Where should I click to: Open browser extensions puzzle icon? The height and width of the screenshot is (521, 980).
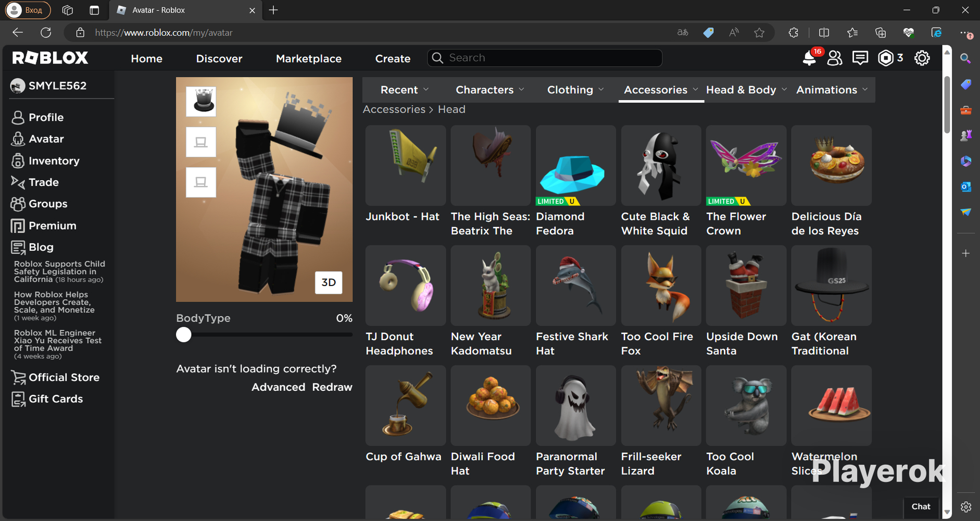[794, 32]
